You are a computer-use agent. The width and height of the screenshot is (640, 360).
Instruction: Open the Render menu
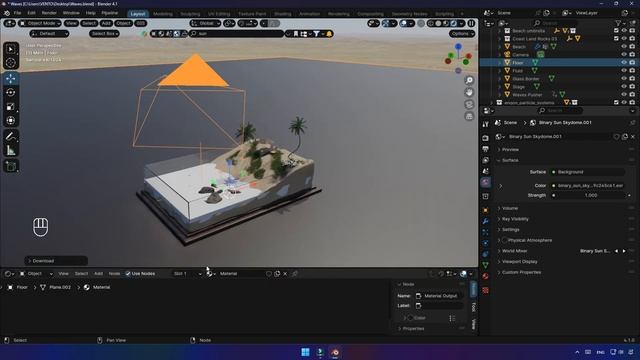(49, 13)
